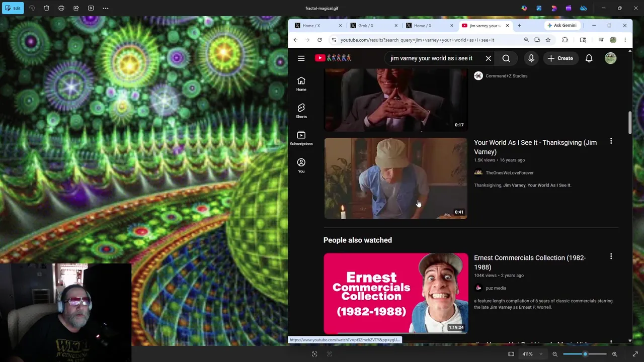Open TheOnesWeLoveForever channel link

coord(509,172)
